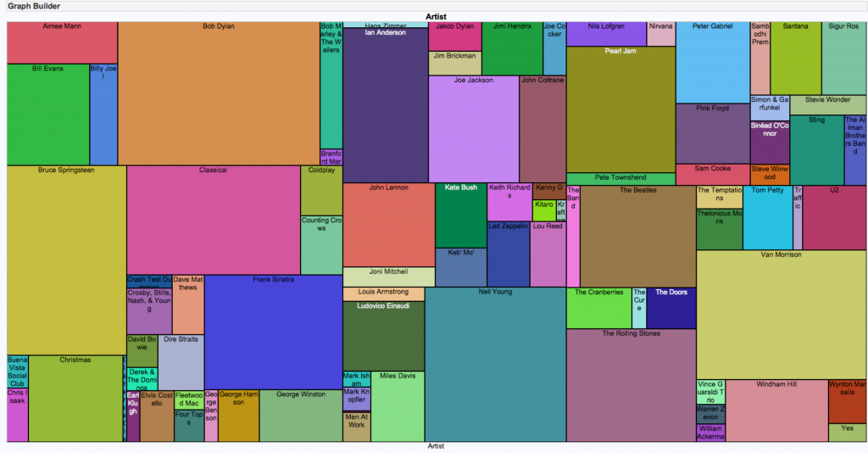Select the Thelonious Monk tile
Viewport: 868px width, 453px height.
(x=720, y=229)
